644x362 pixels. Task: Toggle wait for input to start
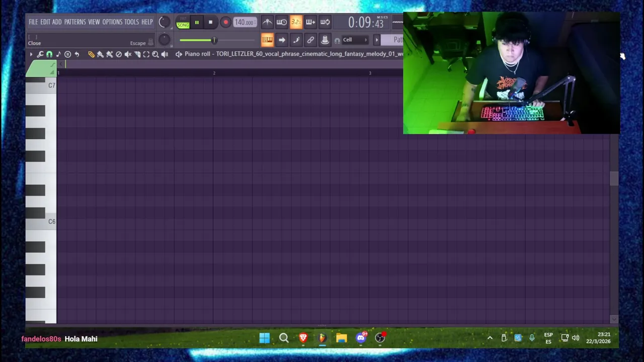(x=282, y=22)
